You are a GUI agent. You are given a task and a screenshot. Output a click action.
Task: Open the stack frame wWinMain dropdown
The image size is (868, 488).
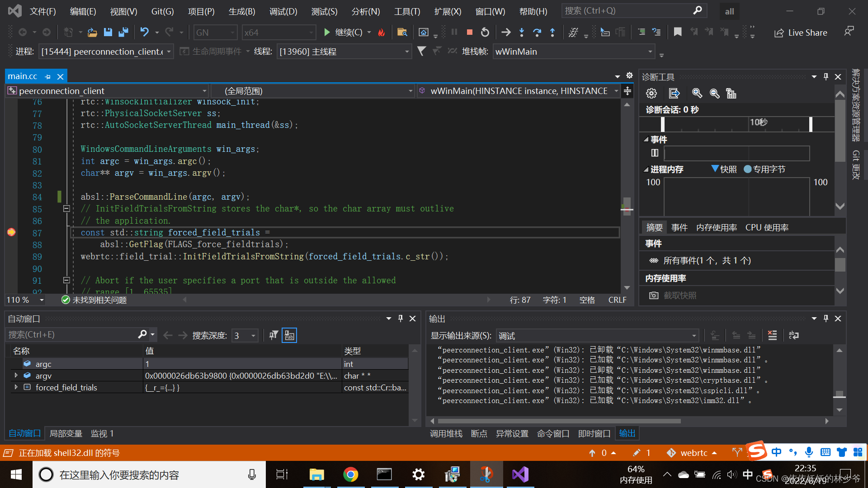coord(650,52)
